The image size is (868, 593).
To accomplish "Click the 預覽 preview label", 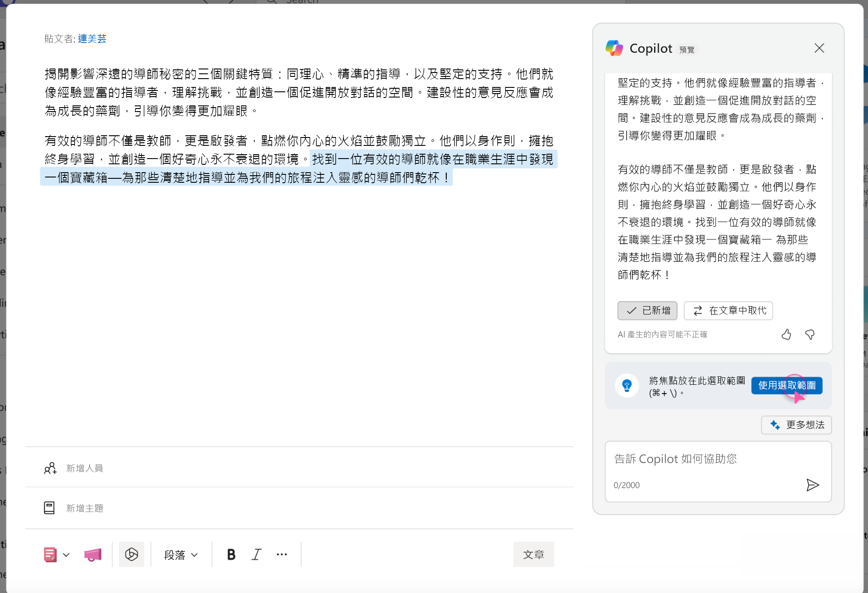I will 687,50.
